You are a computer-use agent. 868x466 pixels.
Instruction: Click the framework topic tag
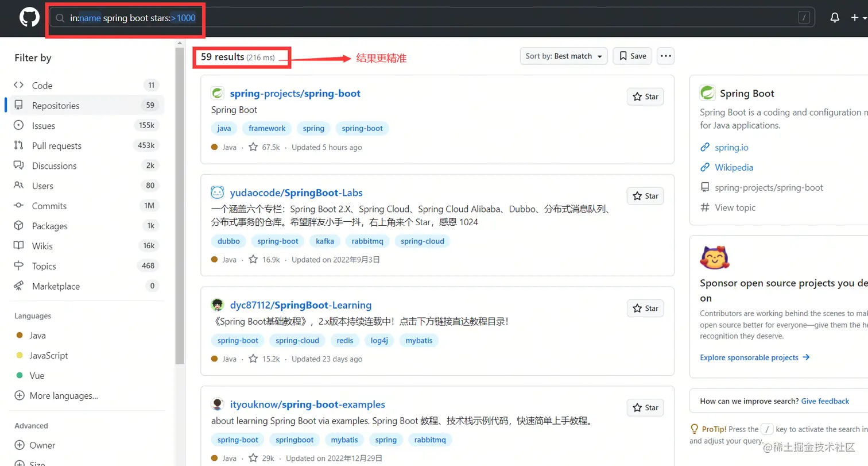click(x=267, y=129)
